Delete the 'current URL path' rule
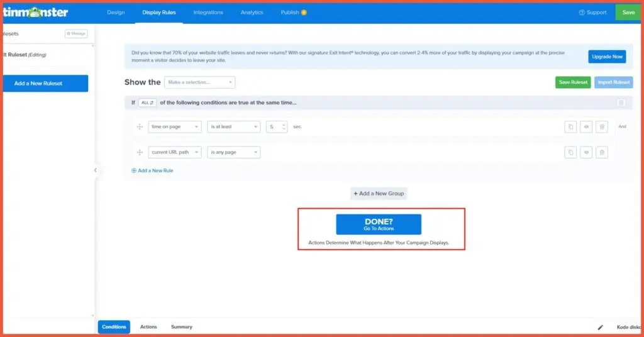Image resolution: width=644 pixels, height=337 pixels. point(602,152)
